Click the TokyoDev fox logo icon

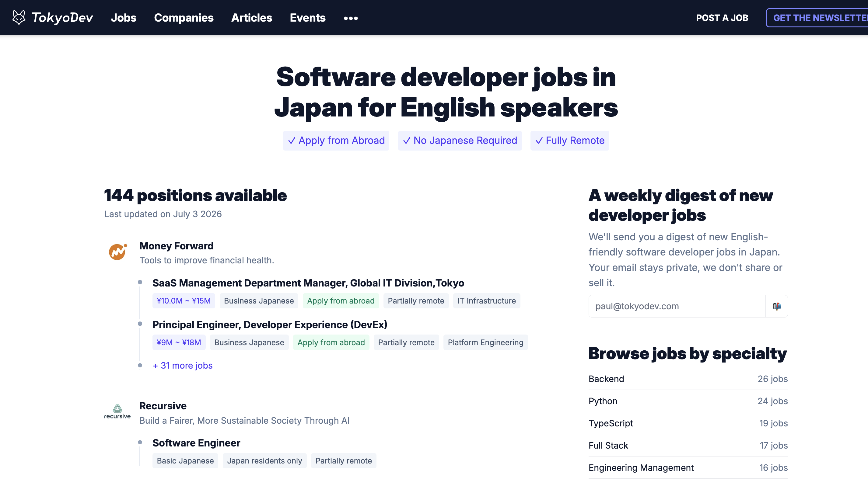coord(19,18)
